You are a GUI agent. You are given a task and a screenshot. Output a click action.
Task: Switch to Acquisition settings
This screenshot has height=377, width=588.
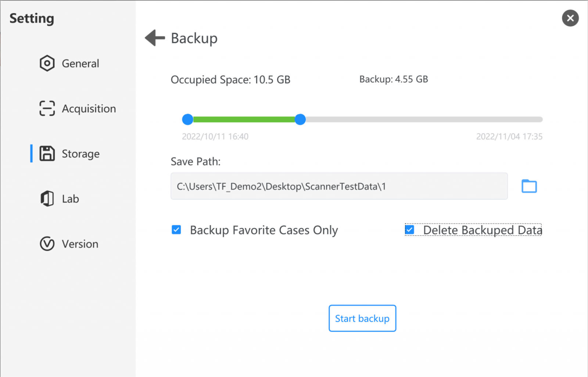click(x=78, y=108)
